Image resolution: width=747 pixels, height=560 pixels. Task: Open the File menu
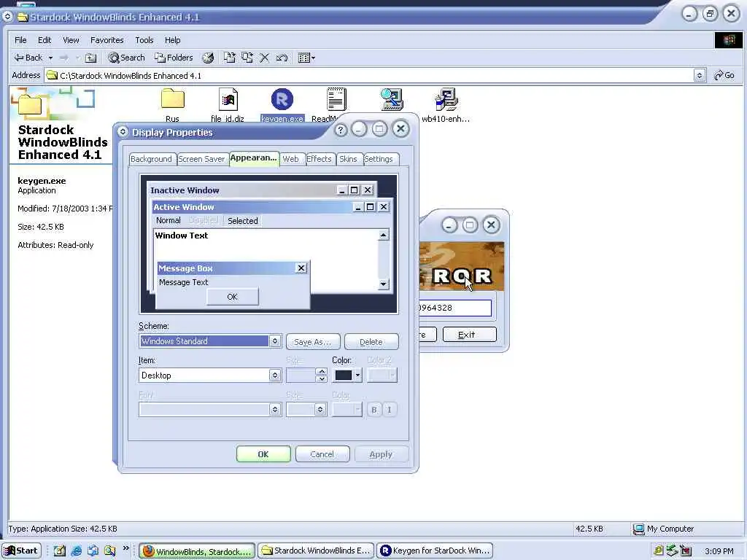pyautogui.click(x=20, y=40)
